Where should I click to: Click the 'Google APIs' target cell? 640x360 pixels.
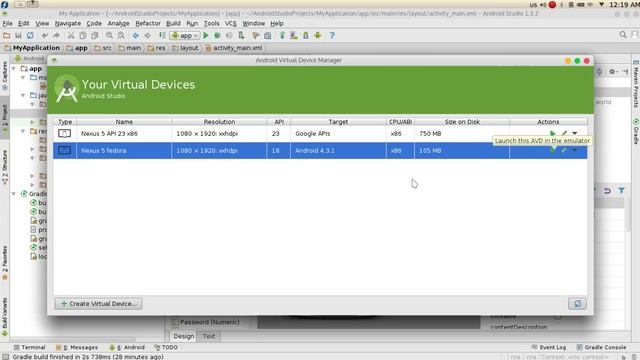click(x=338, y=133)
